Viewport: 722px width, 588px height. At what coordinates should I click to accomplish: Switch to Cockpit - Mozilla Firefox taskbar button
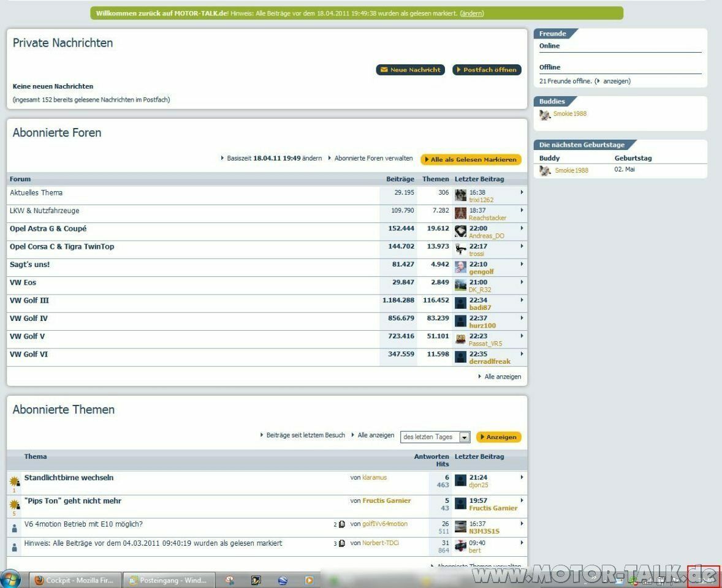(76, 580)
